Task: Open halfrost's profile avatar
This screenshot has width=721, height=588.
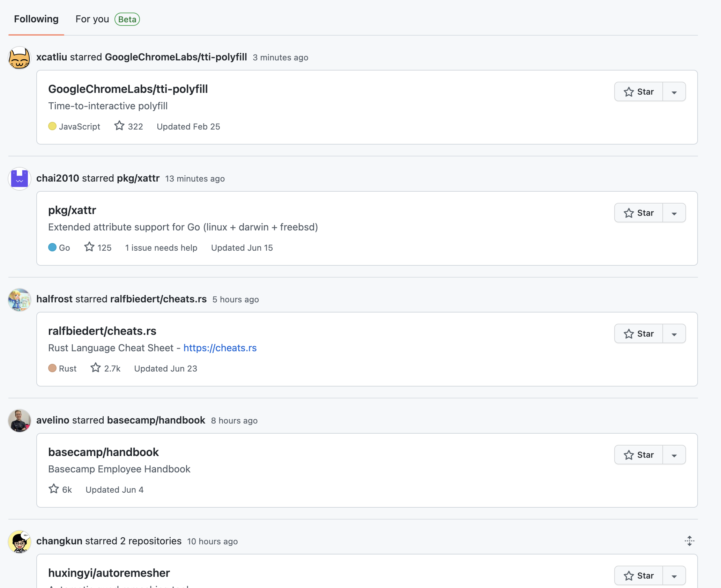Action: 20,300
